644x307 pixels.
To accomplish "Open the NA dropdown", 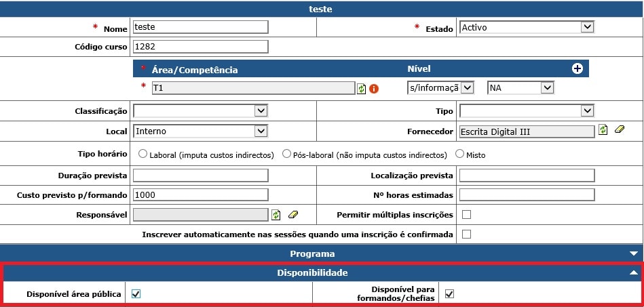I will tap(520, 88).
